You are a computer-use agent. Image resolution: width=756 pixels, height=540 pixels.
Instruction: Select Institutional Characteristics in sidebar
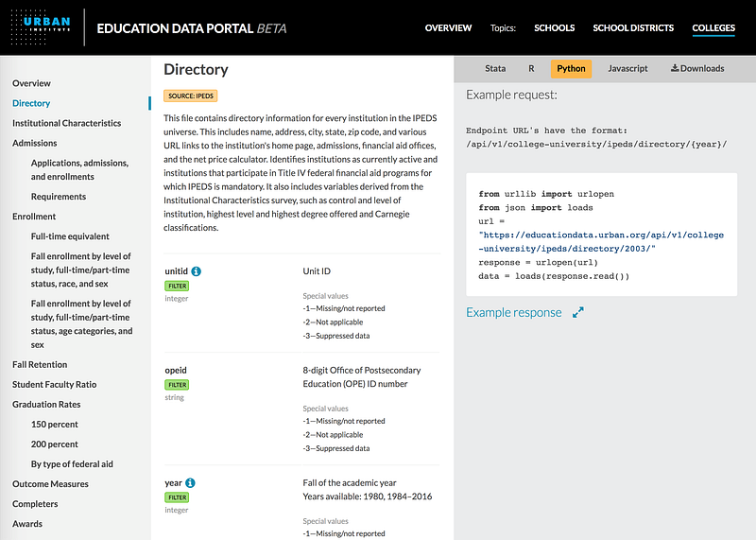66,123
